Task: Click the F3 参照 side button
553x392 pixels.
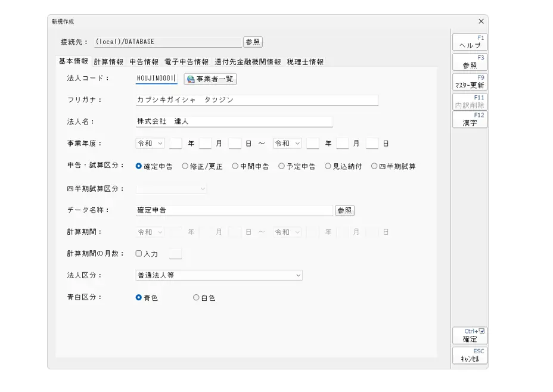Action: click(470, 62)
